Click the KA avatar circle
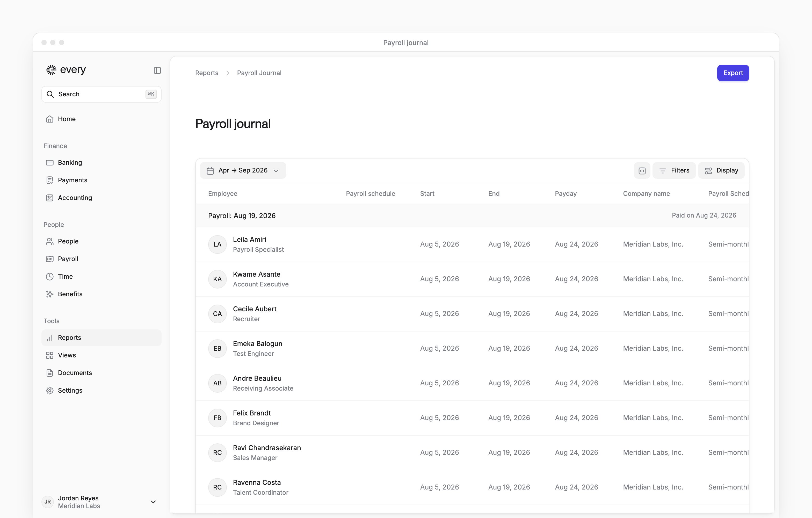Screen dimensions: 812x518 (x=218, y=279)
